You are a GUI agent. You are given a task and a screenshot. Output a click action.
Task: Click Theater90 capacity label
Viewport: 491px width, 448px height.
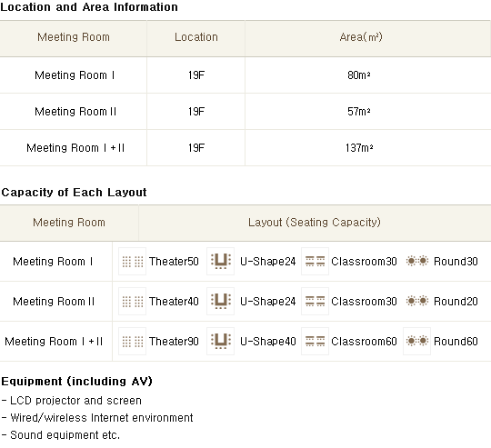(x=174, y=342)
